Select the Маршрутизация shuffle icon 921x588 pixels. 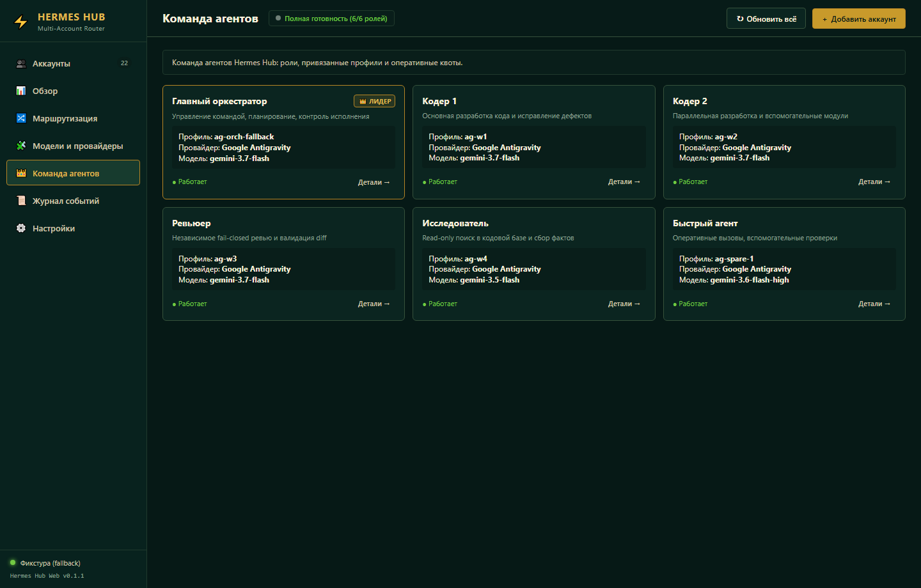(21, 118)
